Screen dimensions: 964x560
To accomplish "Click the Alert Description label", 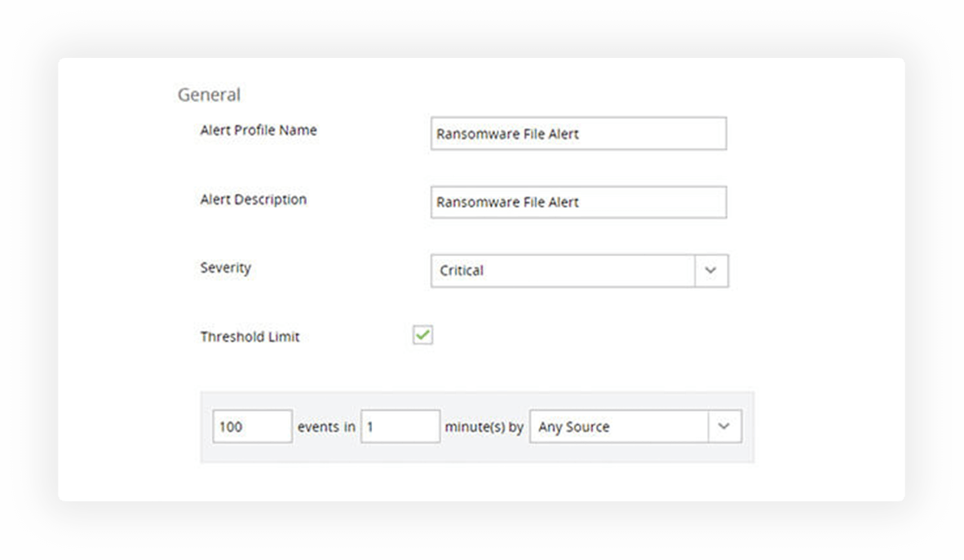I will click(x=254, y=199).
